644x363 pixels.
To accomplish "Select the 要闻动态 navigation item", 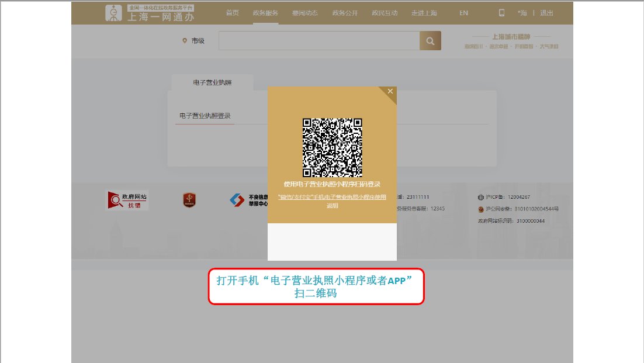I will 305,13.
